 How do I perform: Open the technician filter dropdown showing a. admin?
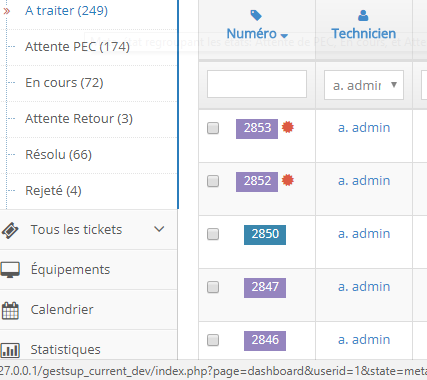tap(364, 85)
